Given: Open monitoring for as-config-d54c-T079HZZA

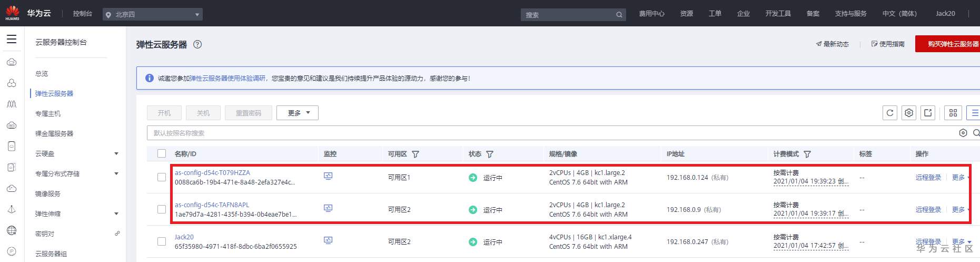Looking at the screenshot, I should pos(328,176).
